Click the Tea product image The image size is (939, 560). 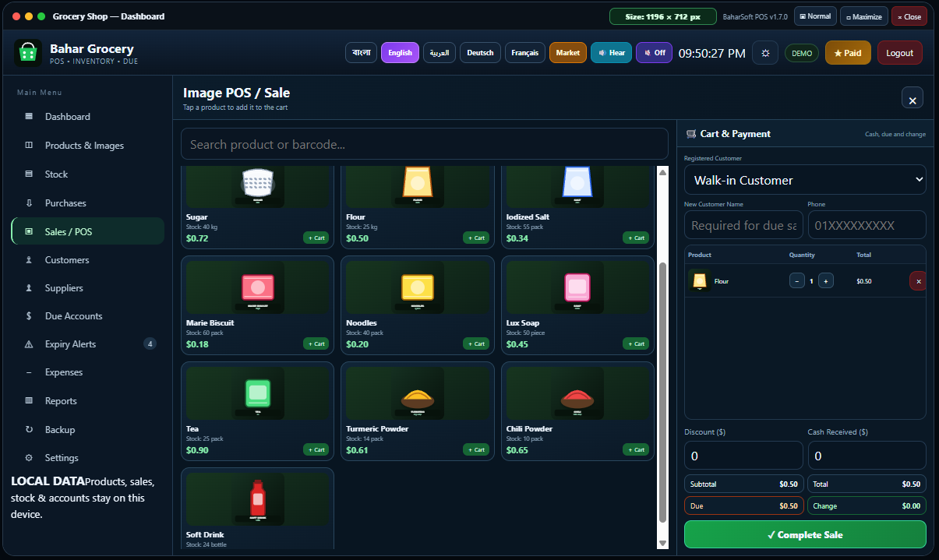pos(258,393)
